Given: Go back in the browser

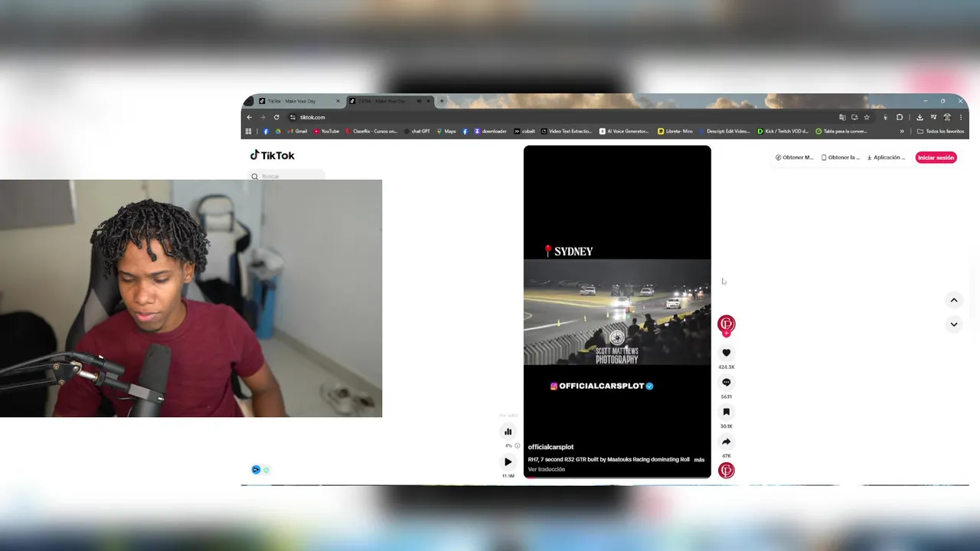Looking at the screenshot, I should pyautogui.click(x=249, y=117).
